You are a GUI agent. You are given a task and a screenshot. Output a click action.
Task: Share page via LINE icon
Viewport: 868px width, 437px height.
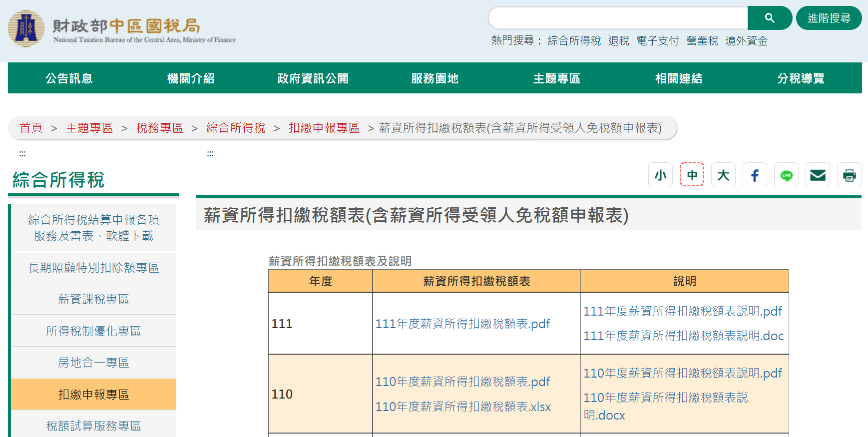(x=786, y=175)
